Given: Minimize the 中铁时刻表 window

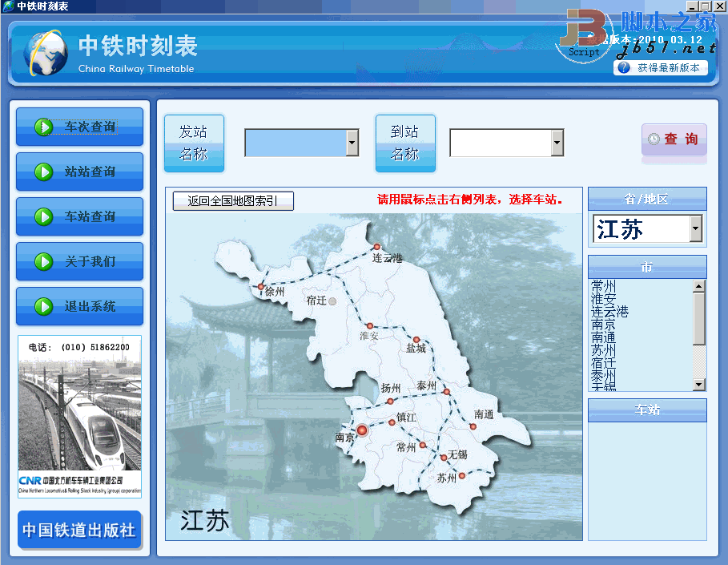Looking at the screenshot, I should [692, 6].
